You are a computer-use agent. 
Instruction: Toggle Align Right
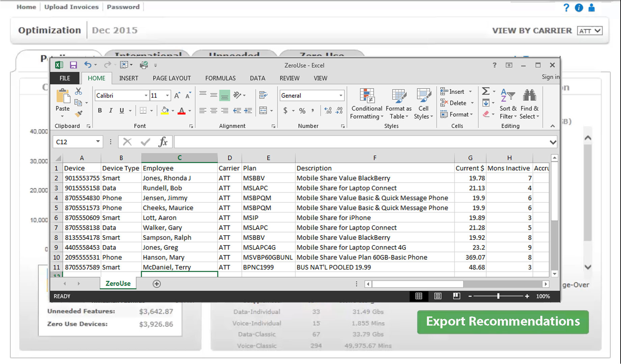[x=225, y=111]
